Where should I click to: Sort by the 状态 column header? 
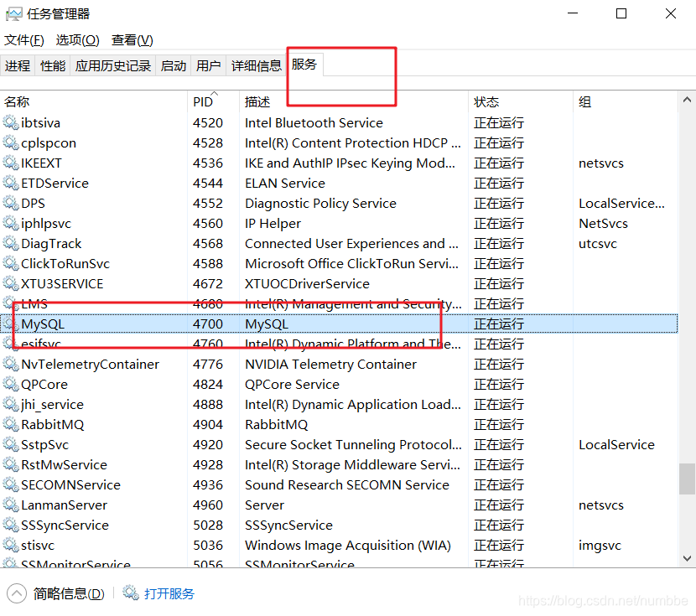(521, 102)
